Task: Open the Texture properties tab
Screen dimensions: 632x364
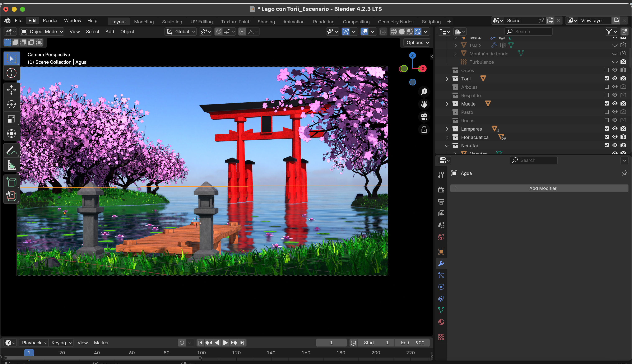Action: [x=441, y=337]
